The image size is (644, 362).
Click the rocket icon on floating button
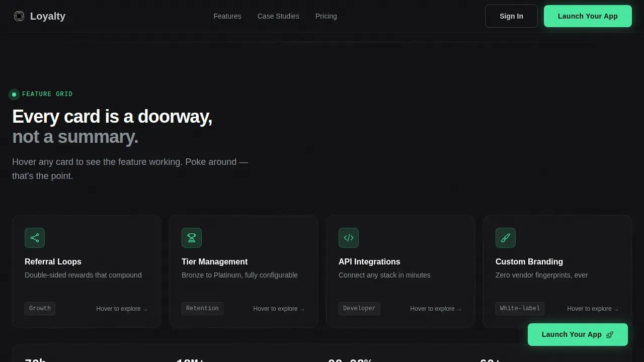pos(610,335)
